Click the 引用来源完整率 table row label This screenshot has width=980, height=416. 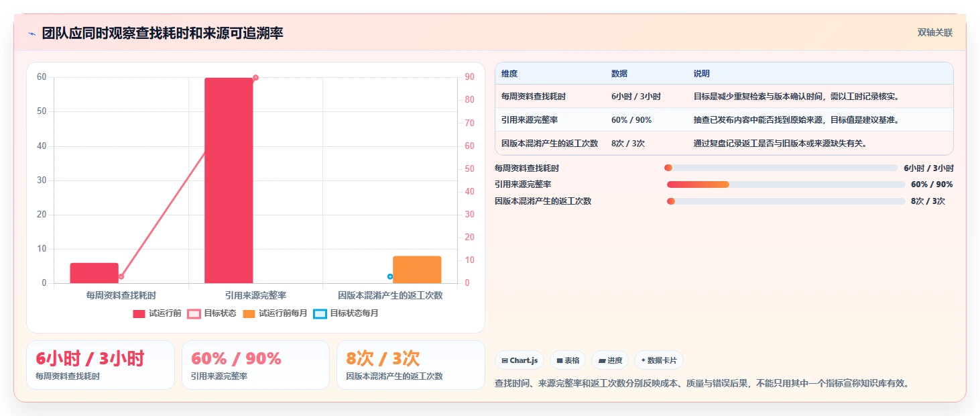point(530,119)
